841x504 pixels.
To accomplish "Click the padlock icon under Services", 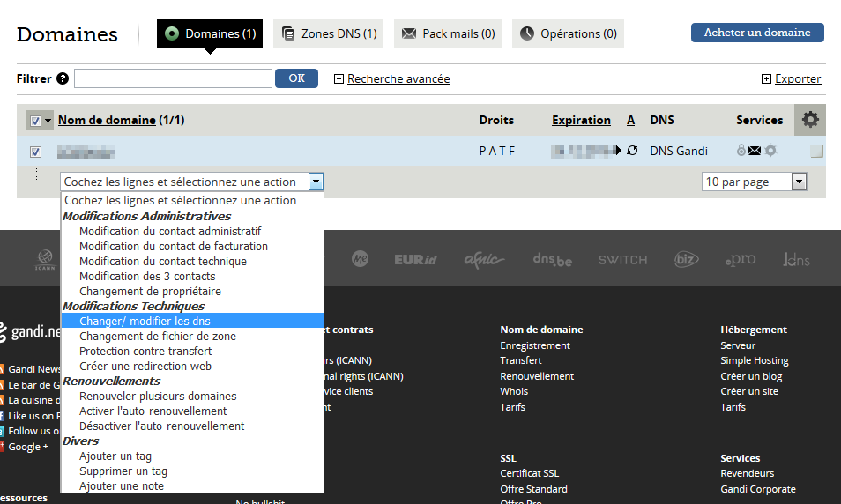I will (741, 151).
